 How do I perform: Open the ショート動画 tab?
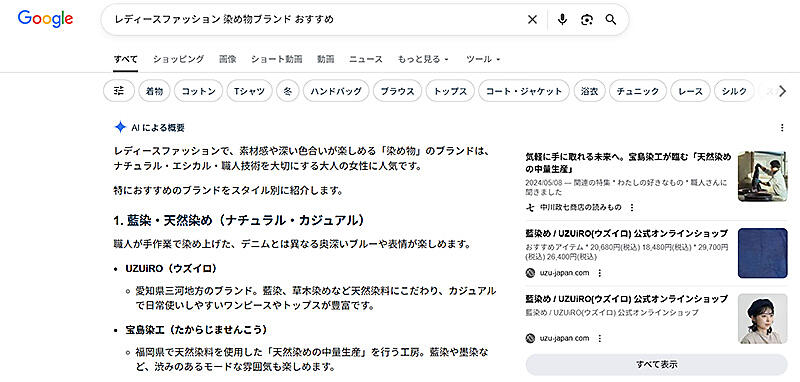277,59
